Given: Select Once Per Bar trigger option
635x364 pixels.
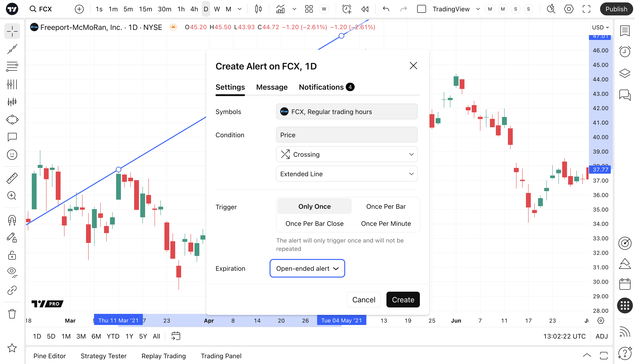Looking at the screenshot, I should [386, 207].
